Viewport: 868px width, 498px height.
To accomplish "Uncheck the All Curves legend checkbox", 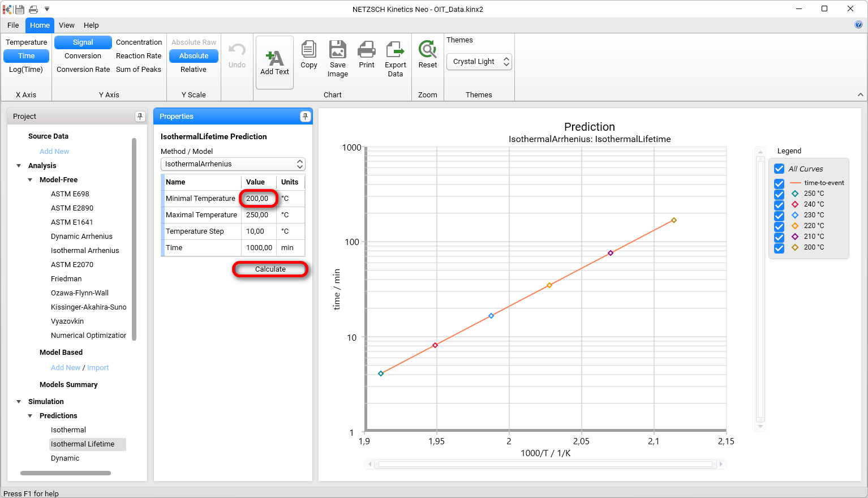I will [779, 168].
